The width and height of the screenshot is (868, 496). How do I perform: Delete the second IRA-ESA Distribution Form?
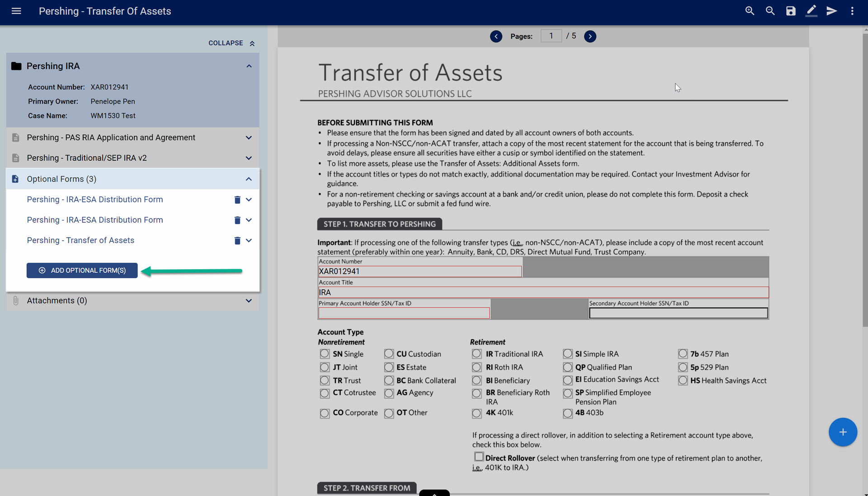(x=237, y=220)
